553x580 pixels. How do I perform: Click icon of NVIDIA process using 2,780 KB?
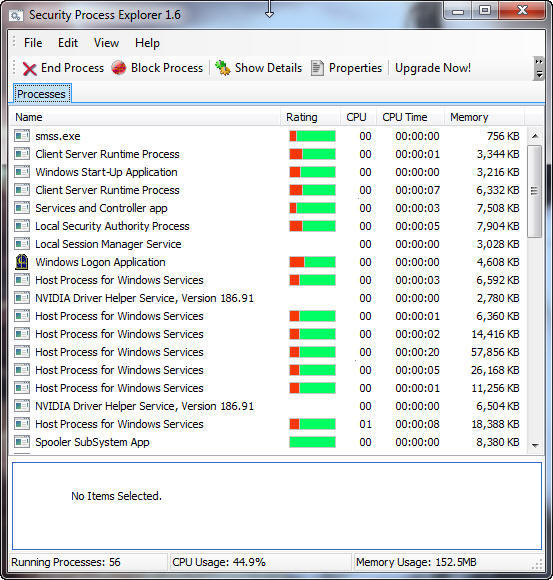pos(22,298)
